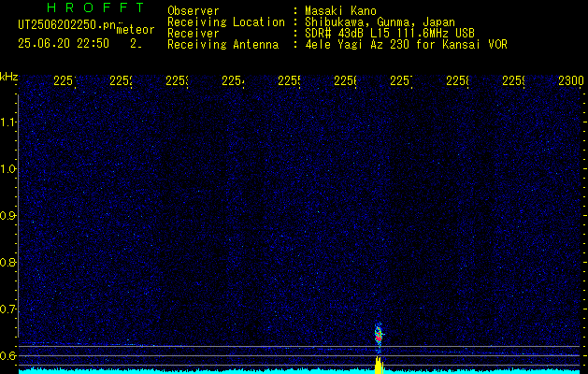Screen dimensions: 588x374
Task: Click the 'Receiving Location' field label
Action: click(x=226, y=22)
